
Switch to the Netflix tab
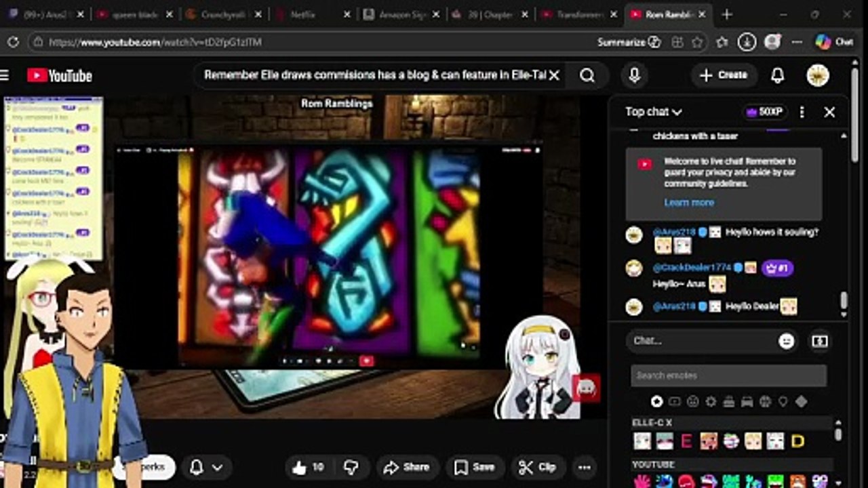(312, 14)
